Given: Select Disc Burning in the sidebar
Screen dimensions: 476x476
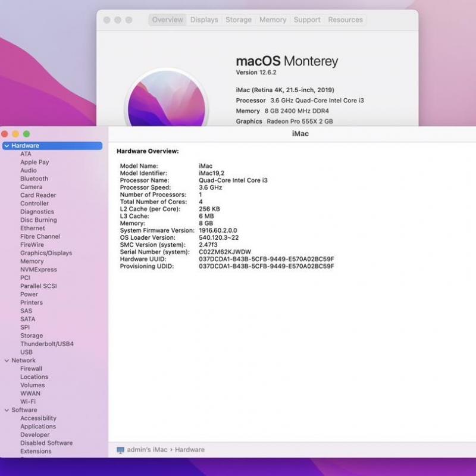Looking at the screenshot, I should click(39, 220).
